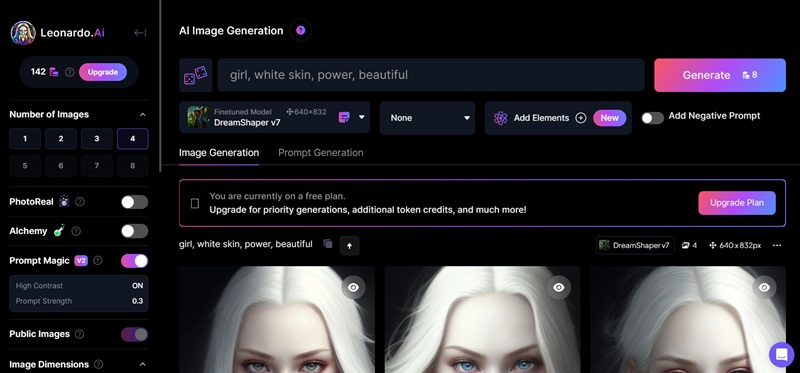Click the Generate button
800x373 pixels.
pyautogui.click(x=720, y=75)
